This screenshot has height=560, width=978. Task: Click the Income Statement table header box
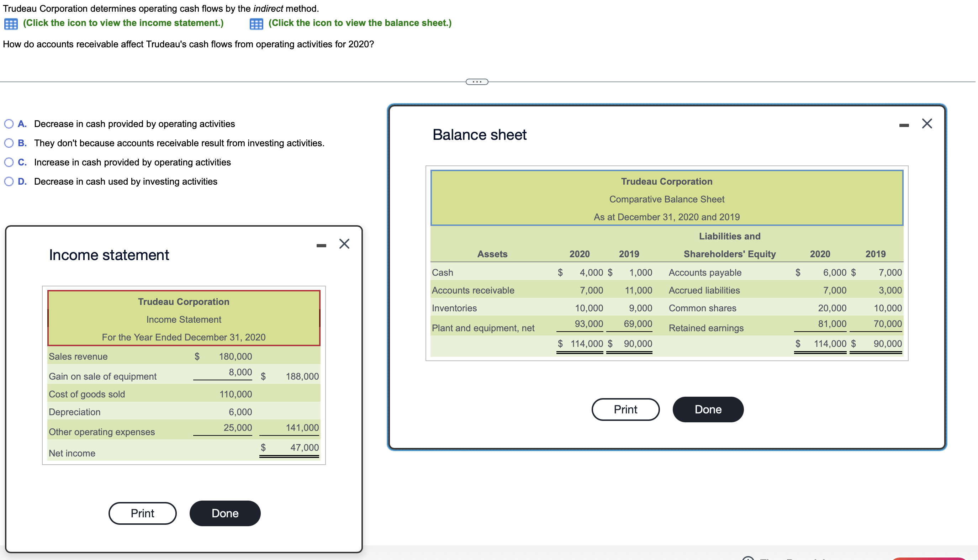(x=184, y=318)
